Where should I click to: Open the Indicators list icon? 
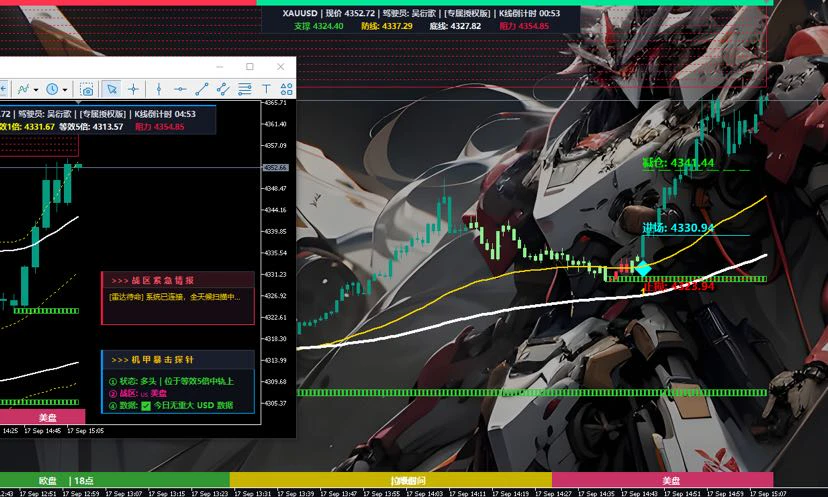click(x=23, y=89)
